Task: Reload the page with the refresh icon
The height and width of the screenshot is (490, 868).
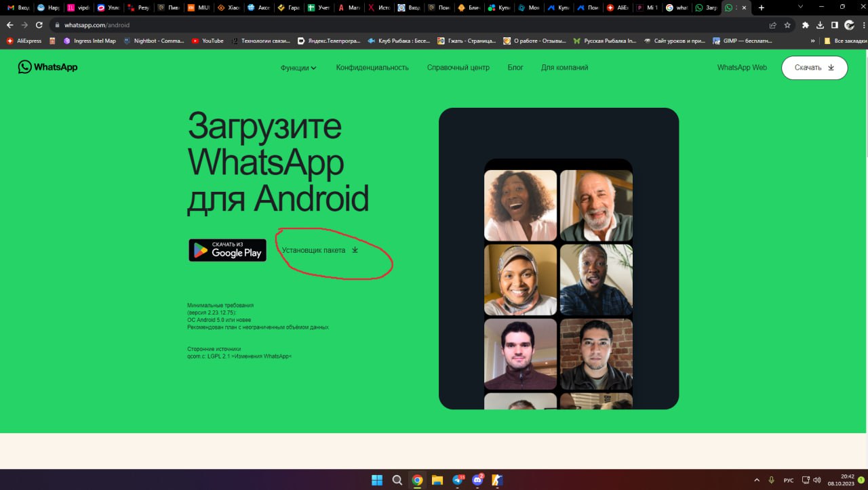Action: [x=39, y=25]
